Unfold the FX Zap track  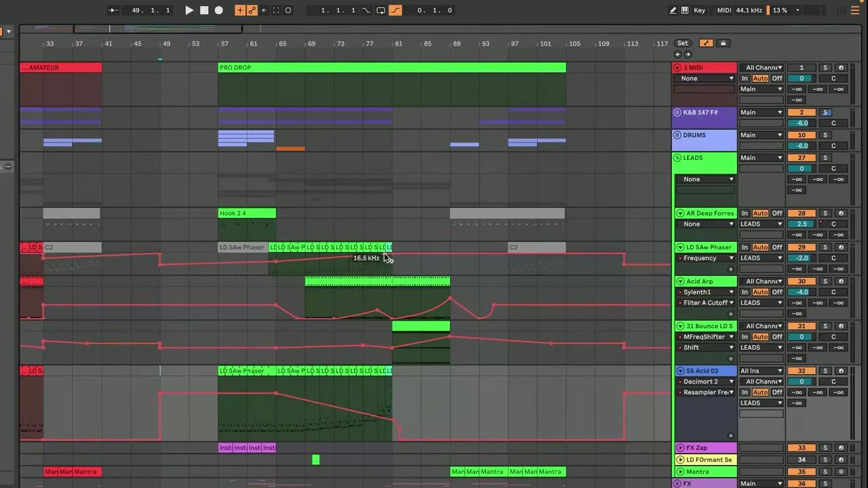click(x=680, y=448)
